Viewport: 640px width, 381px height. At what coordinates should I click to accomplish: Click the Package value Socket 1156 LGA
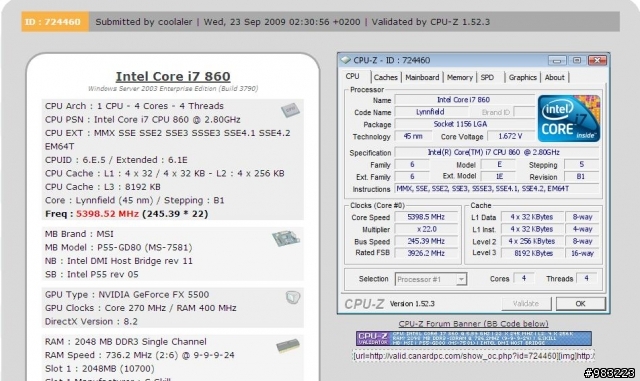click(464, 124)
